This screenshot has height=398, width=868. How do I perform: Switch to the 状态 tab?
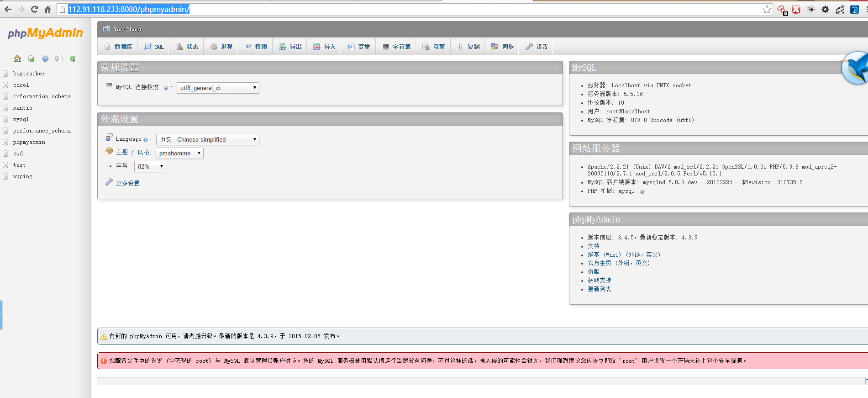click(187, 47)
